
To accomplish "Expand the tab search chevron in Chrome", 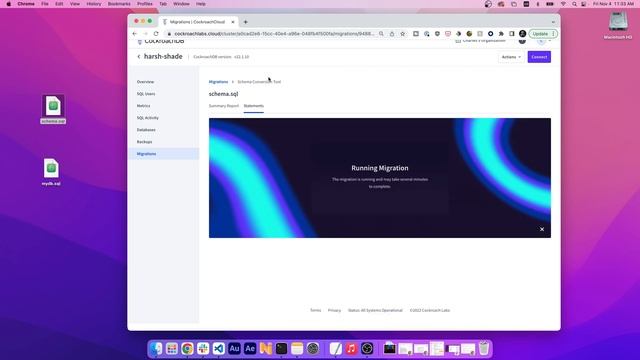I will 553,22.
